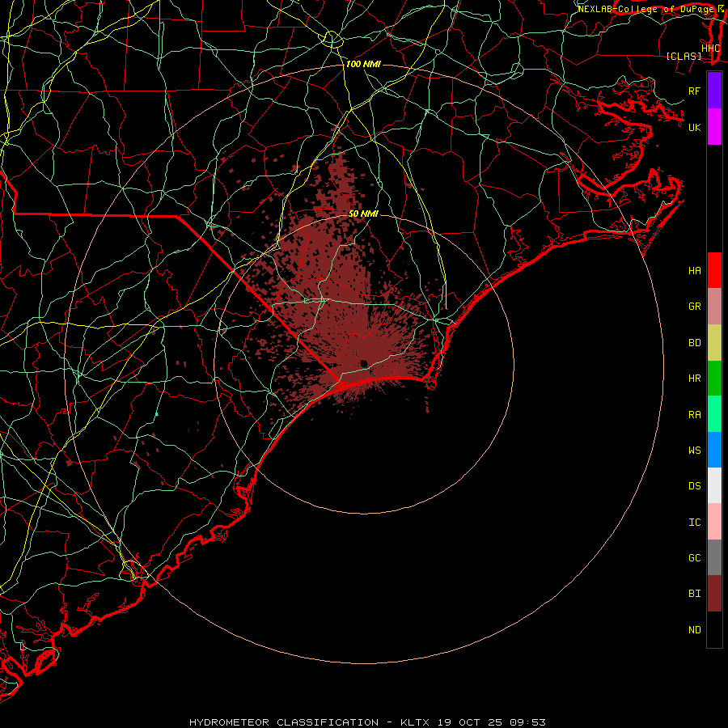Click the NEXLAB-College of DuPage credit text

[x=647, y=9]
